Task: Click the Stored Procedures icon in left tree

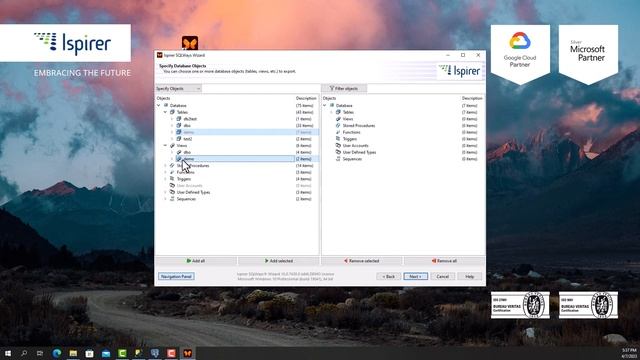Action: click(172, 165)
